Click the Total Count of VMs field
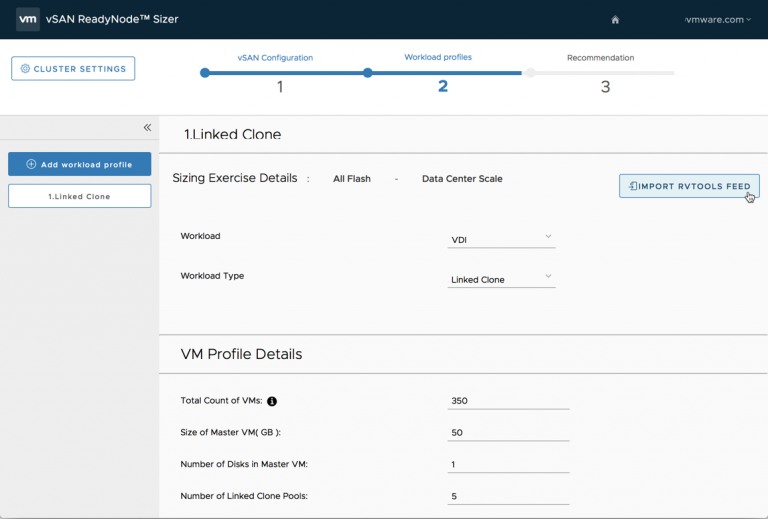Image resolution: width=768 pixels, height=519 pixels. [x=508, y=401]
